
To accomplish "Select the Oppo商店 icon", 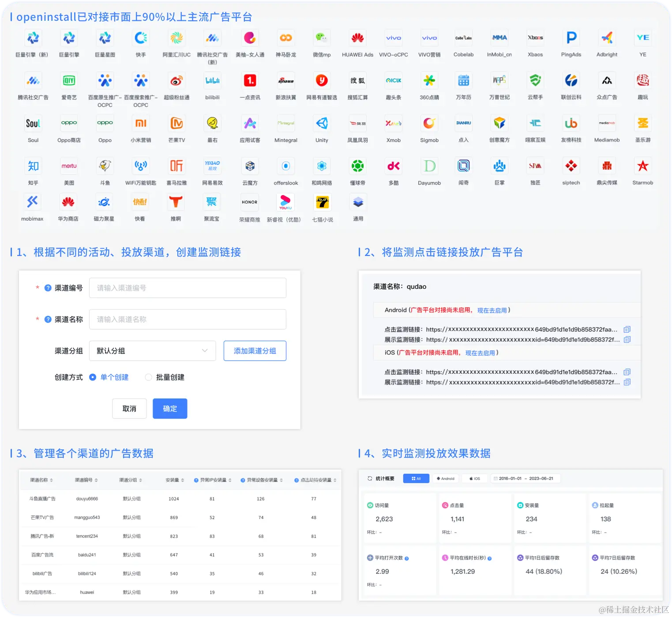I will [69, 124].
